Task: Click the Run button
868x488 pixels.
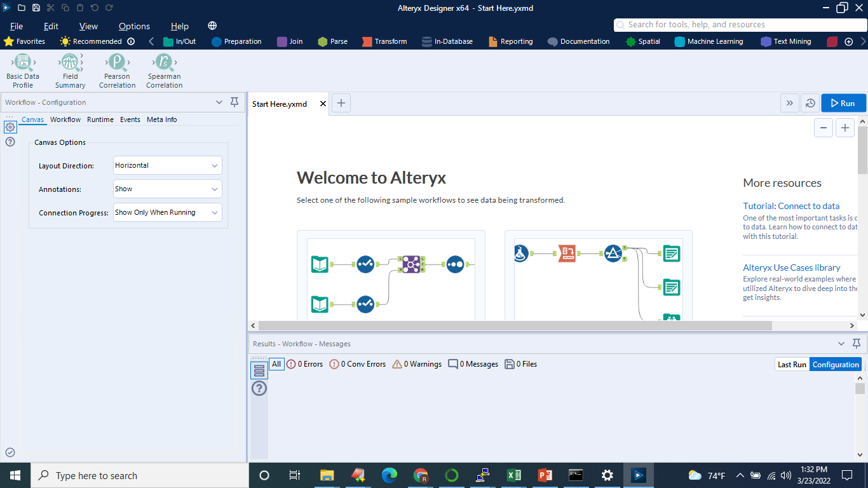Action: [843, 102]
